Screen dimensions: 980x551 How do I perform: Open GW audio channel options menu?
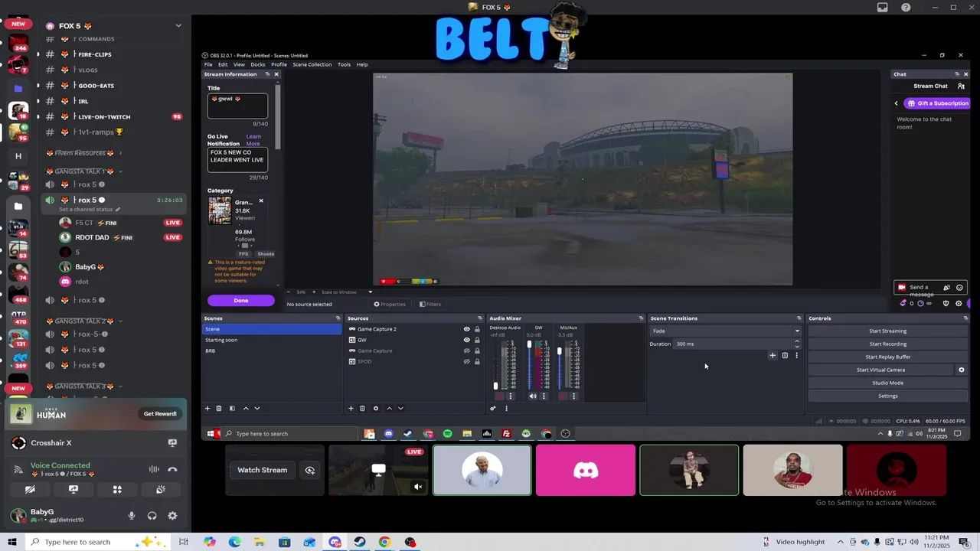tap(544, 396)
